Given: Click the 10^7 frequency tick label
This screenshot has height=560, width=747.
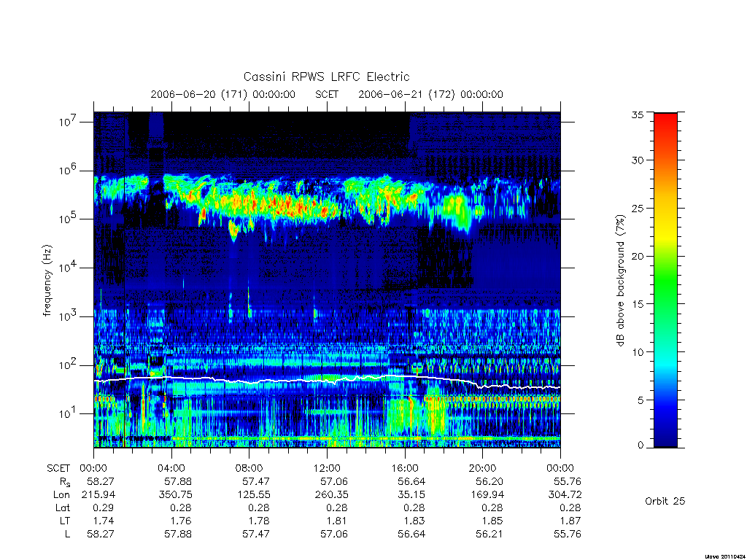Looking at the screenshot, I should click(68, 121).
